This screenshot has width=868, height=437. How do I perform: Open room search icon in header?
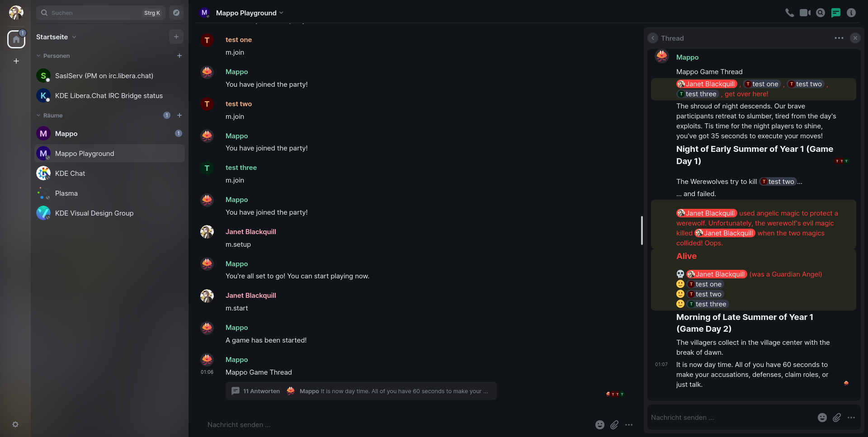click(820, 13)
